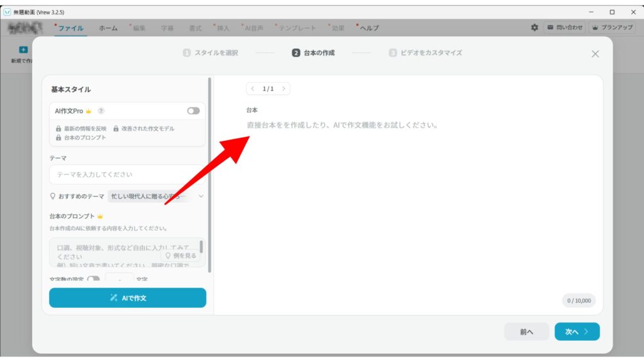Expand the おすすめのテーマ dropdown chevron
This screenshot has height=362, width=644.
(201, 196)
